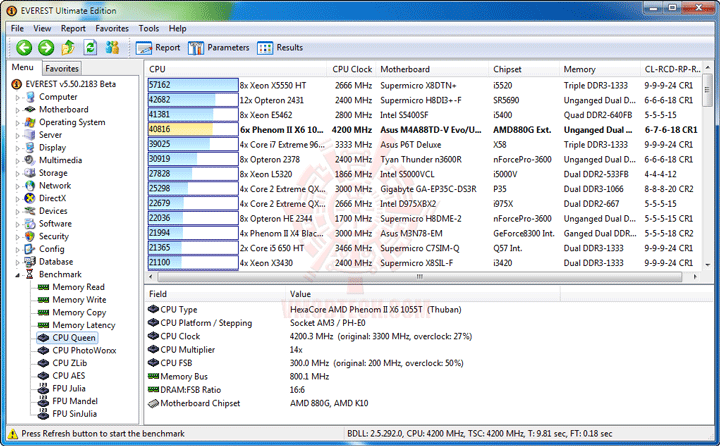This screenshot has height=446, width=720.
Task: Select the Storage tree icon
Action: [x=30, y=173]
